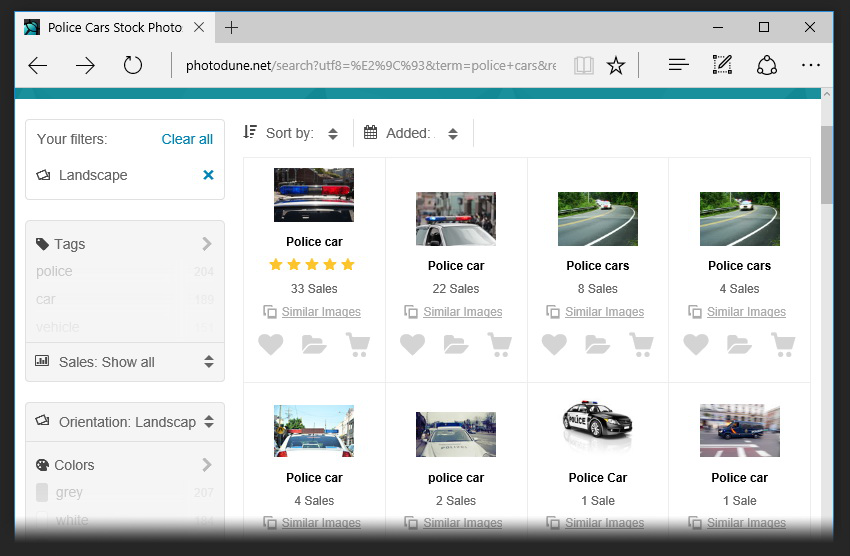The image size is (850, 556).
Task: Make a web note pen icon
Action: click(x=722, y=65)
